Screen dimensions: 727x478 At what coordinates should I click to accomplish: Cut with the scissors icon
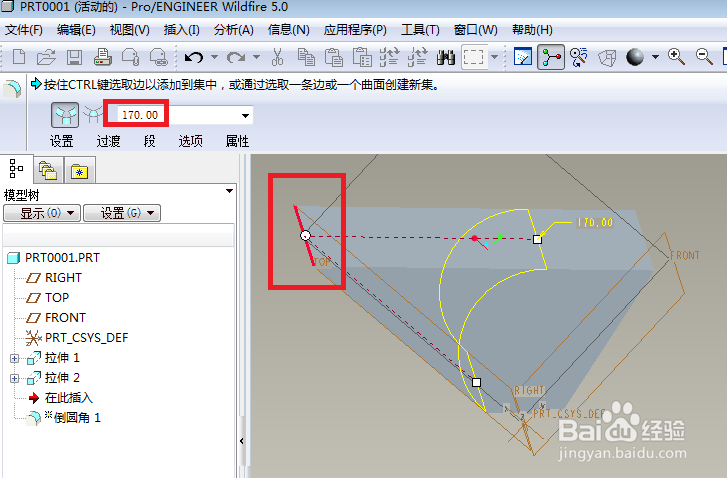(x=277, y=57)
